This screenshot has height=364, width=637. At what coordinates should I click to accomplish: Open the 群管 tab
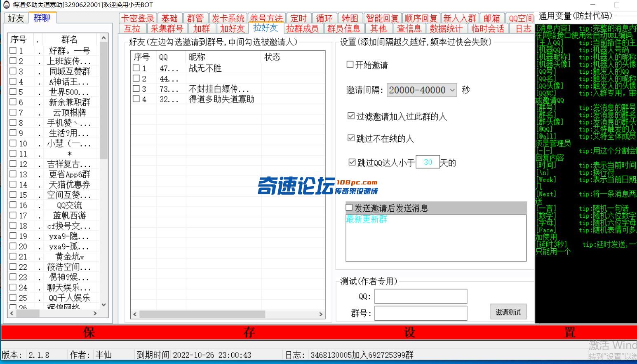pyautogui.click(x=195, y=18)
